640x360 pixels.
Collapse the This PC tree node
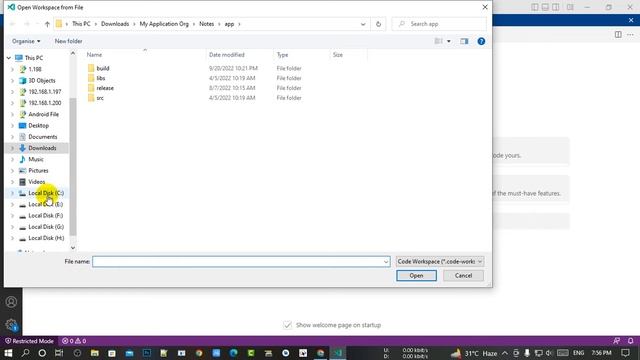pyautogui.click(x=9, y=58)
